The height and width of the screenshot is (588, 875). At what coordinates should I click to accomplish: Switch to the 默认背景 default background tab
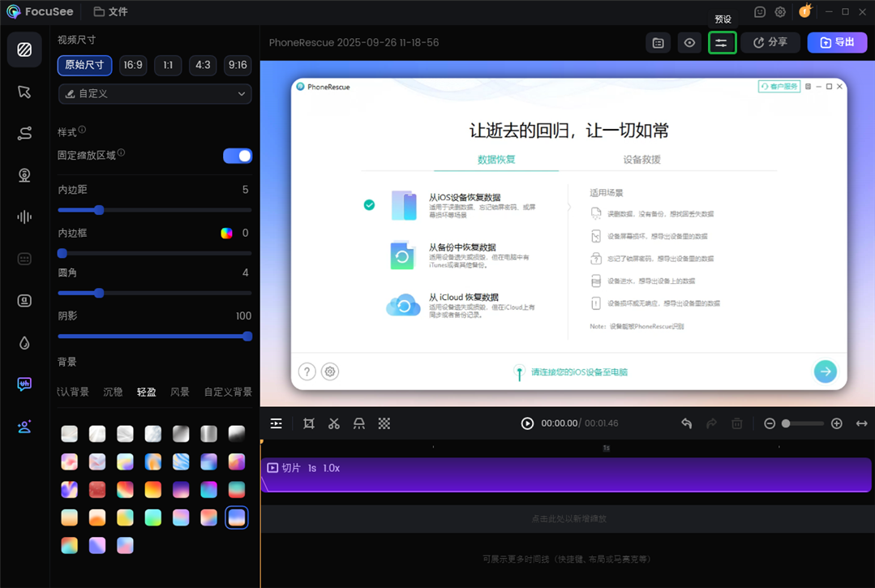(x=72, y=392)
